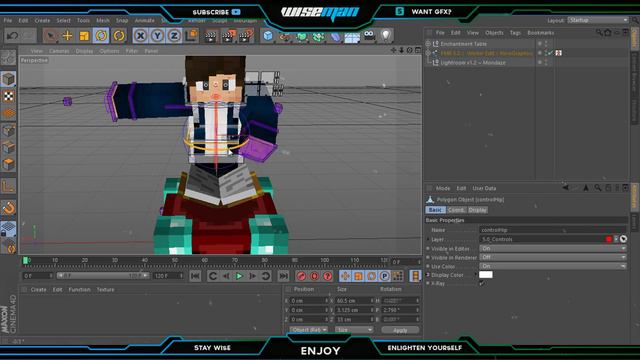This screenshot has width=640, height=360.
Task: Click the red tag icon on rig object
Action: pyautogui.click(x=558, y=53)
